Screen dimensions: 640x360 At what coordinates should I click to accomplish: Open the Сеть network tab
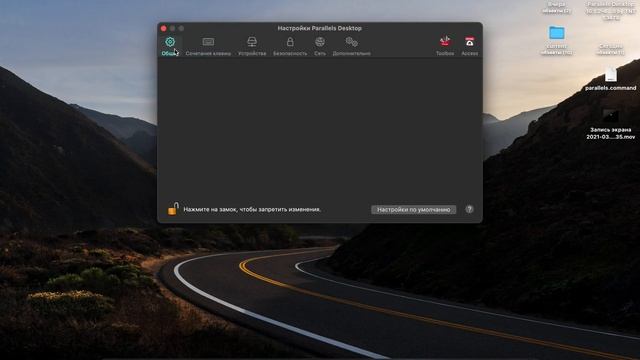tap(320, 46)
